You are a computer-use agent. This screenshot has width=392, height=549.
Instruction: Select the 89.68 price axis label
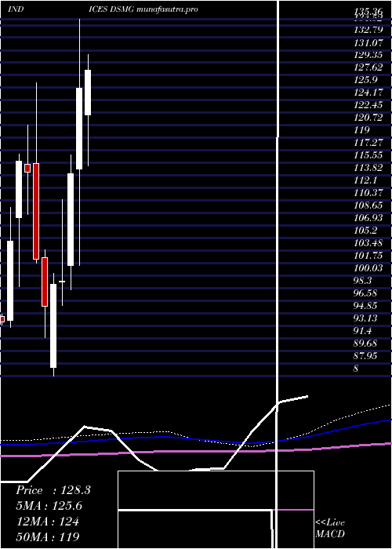366,344
